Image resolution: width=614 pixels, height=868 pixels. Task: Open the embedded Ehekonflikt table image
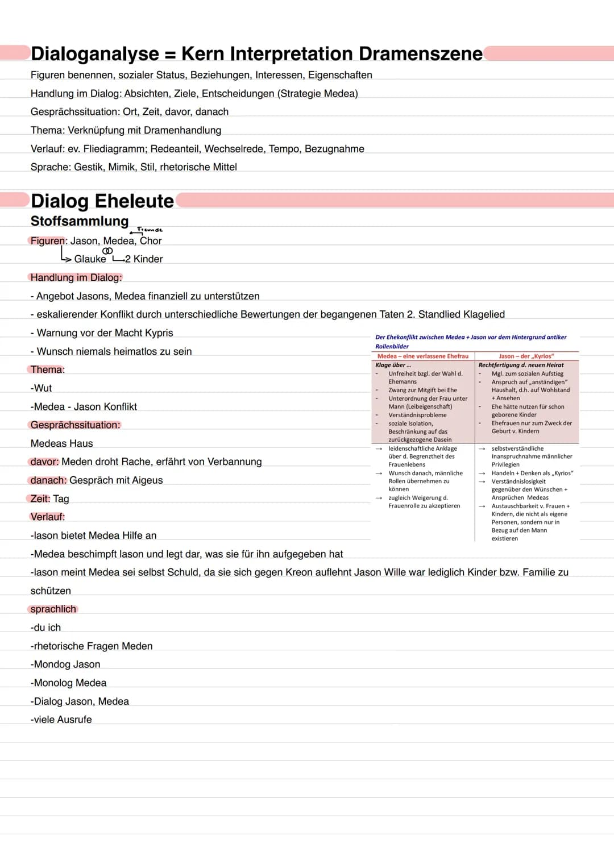(x=475, y=438)
